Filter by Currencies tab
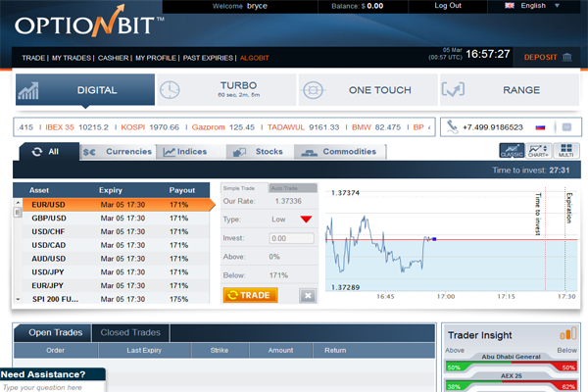This screenshot has height=392, width=588. coord(118,152)
